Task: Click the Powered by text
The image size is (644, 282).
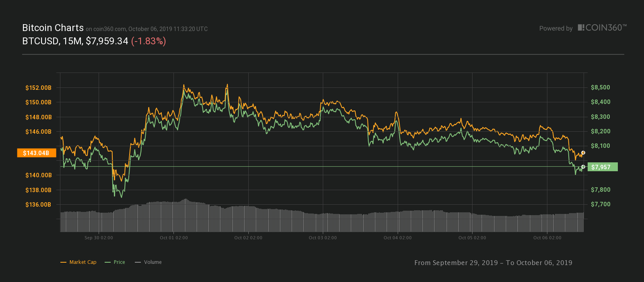Action: (556, 29)
